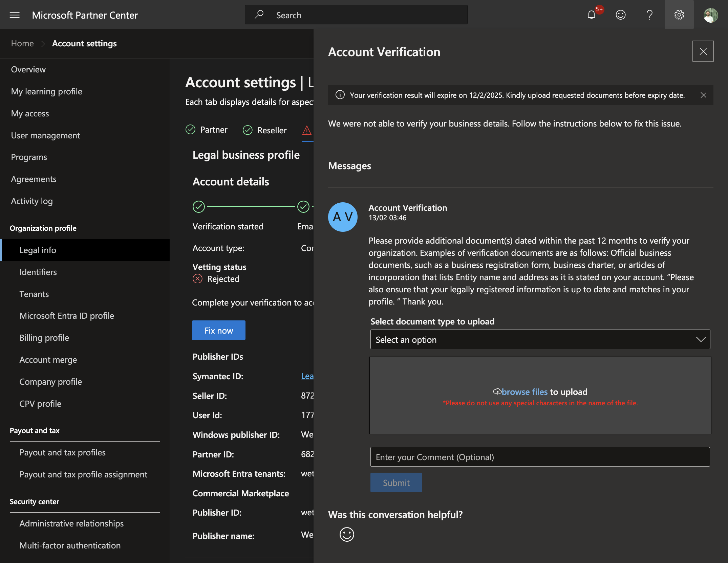
Task: Click the browse files link
Action: click(x=524, y=392)
